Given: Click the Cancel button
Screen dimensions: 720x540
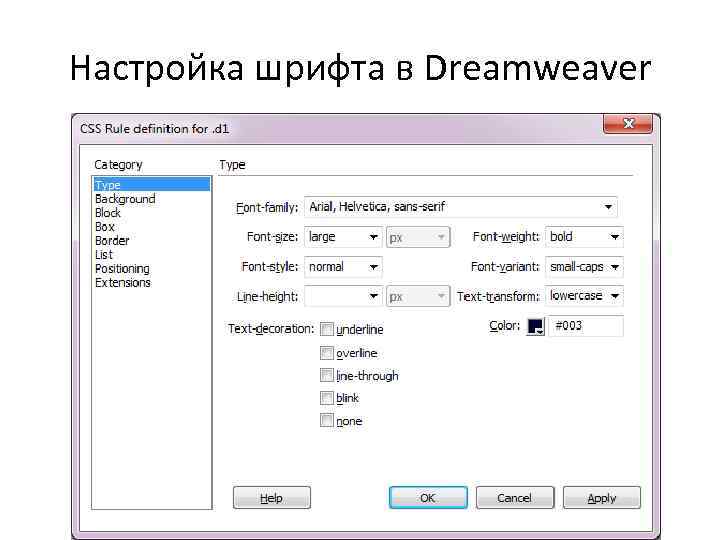Looking at the screenshot, I should 515,498.
